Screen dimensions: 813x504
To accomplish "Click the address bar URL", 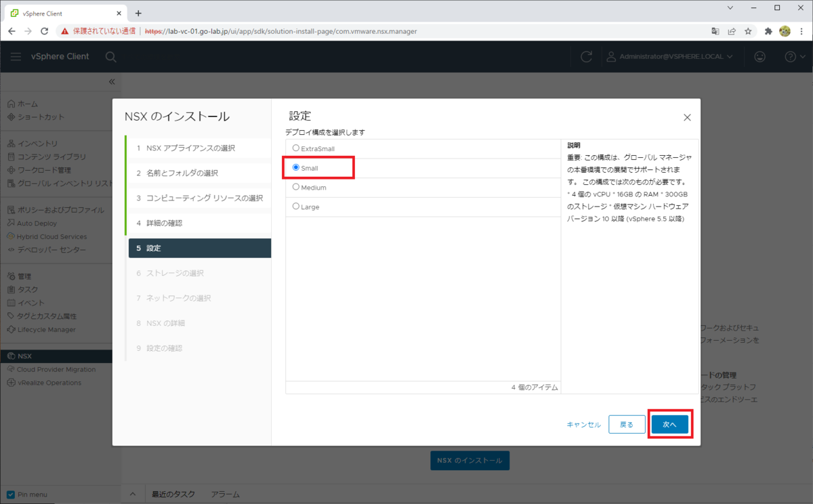I will (280, 31).
